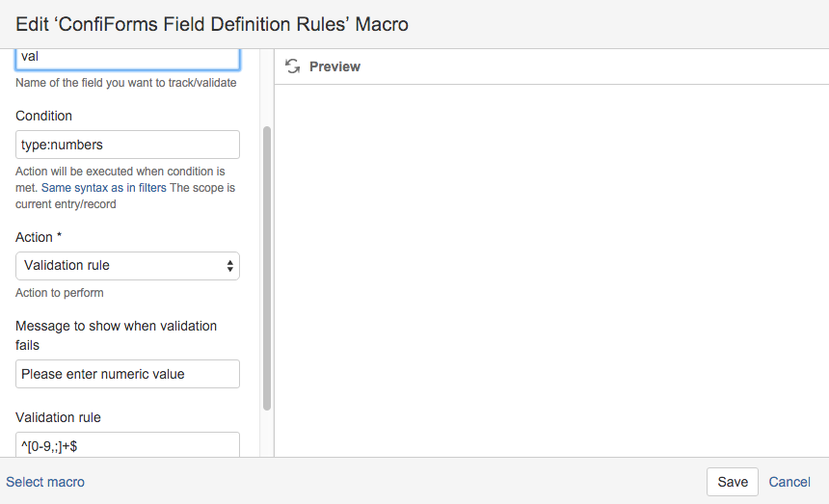Click the 'Validation rule' field label

tap(58, 417)
